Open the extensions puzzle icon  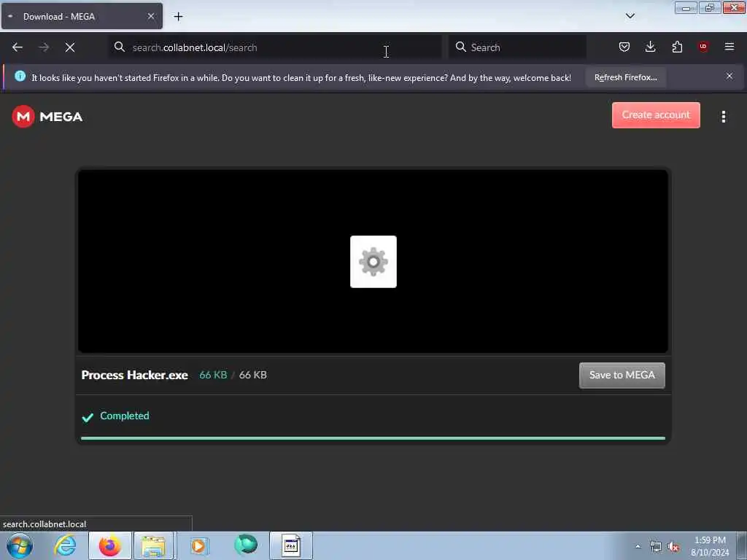[x=677, y=47]
